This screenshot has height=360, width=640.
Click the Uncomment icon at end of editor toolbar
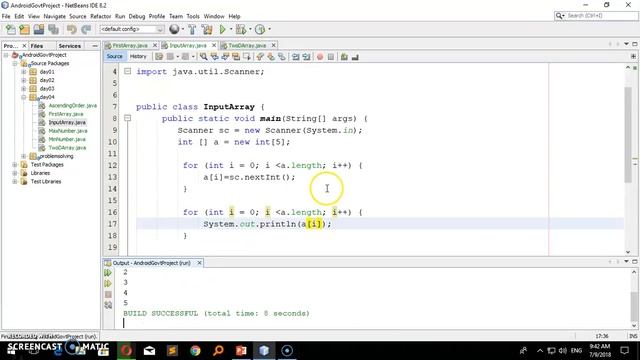click(355, 57)
